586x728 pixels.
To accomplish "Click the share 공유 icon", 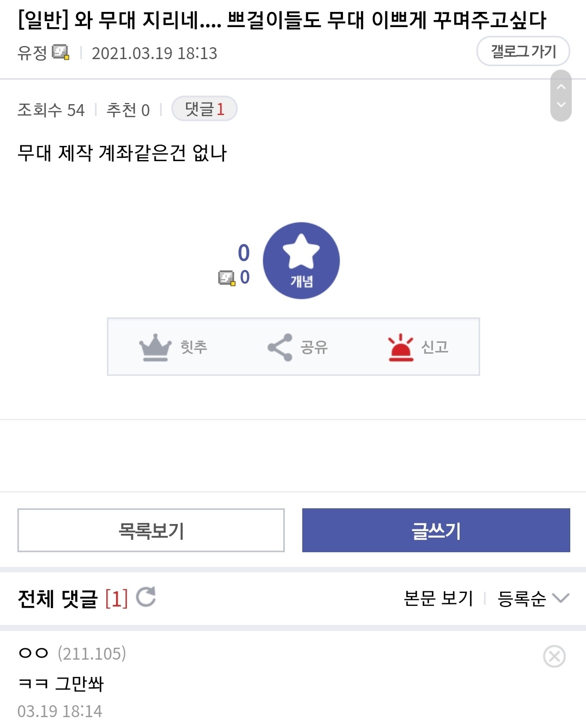I will 280,347.
